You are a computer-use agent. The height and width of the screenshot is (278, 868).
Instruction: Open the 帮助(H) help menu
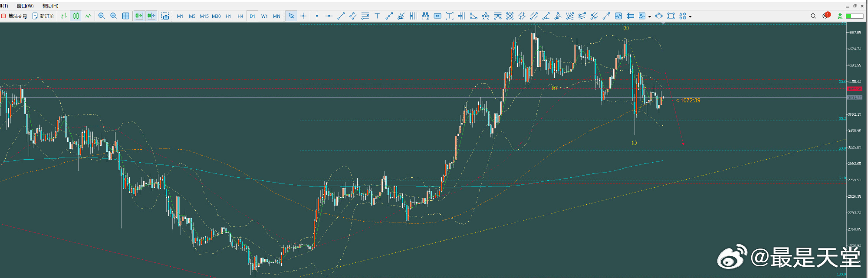click(50, 6)
